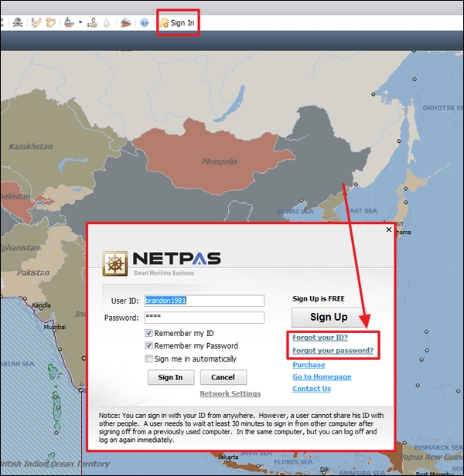The image size is (464, 476).
Task: Click the route editing pencil icon
Action: pyautogui.click(x=36, y=22)
